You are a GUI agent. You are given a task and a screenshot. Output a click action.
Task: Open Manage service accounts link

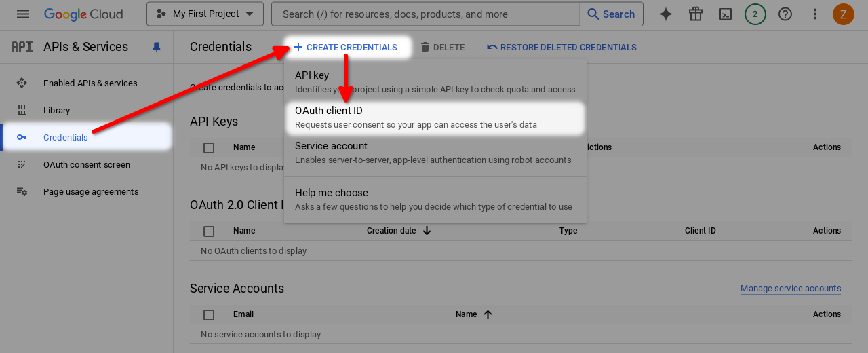point(791,289)
